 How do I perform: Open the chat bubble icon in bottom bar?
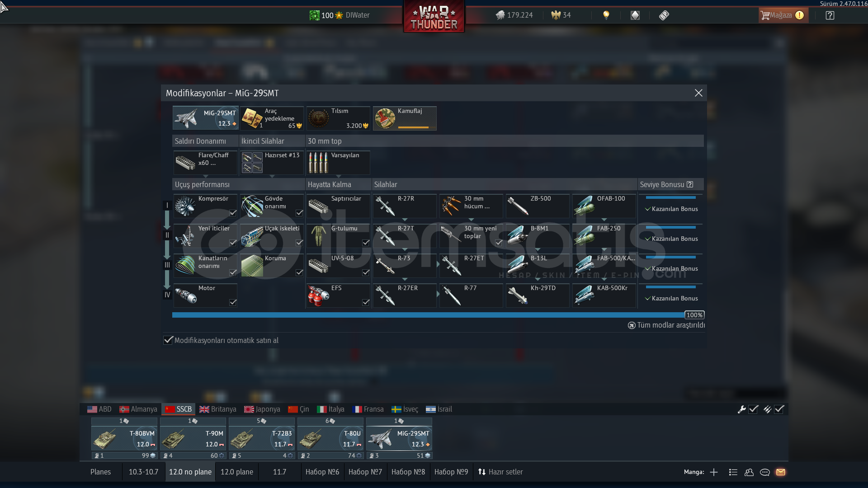(765, 472)
